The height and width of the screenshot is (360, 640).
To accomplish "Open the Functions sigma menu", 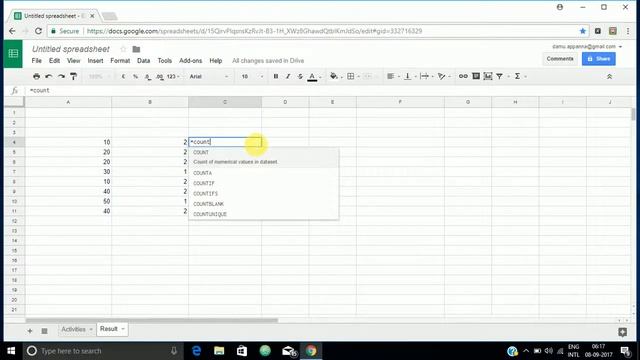I will [517, 76].
